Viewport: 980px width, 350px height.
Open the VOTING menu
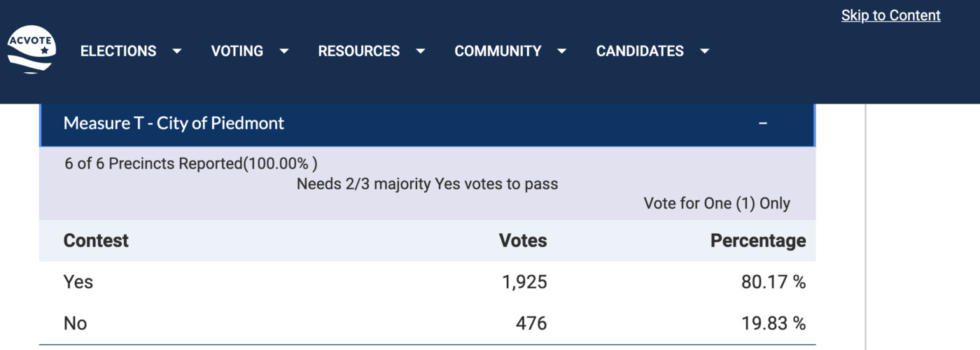(x=237, y=51)
